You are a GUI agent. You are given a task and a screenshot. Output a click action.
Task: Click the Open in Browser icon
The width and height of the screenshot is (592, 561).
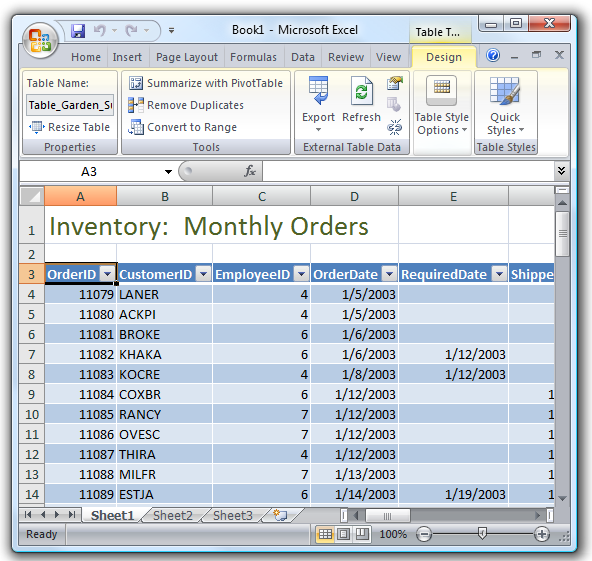pos(394,105)
